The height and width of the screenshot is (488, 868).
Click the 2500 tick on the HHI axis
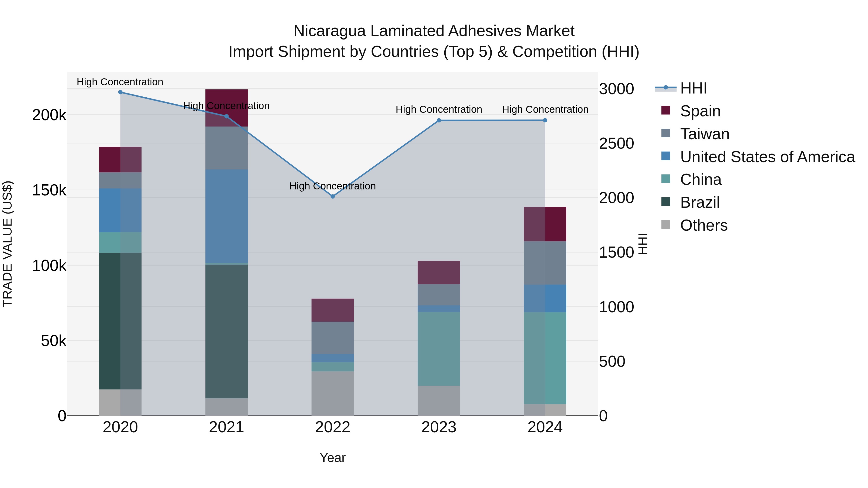(x=616, y=143)
